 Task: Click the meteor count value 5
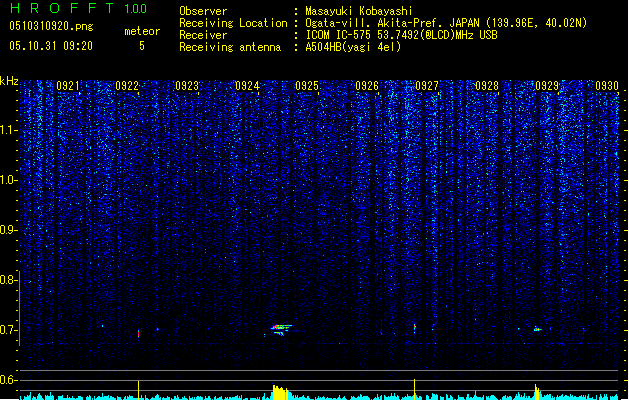point(142,46)
